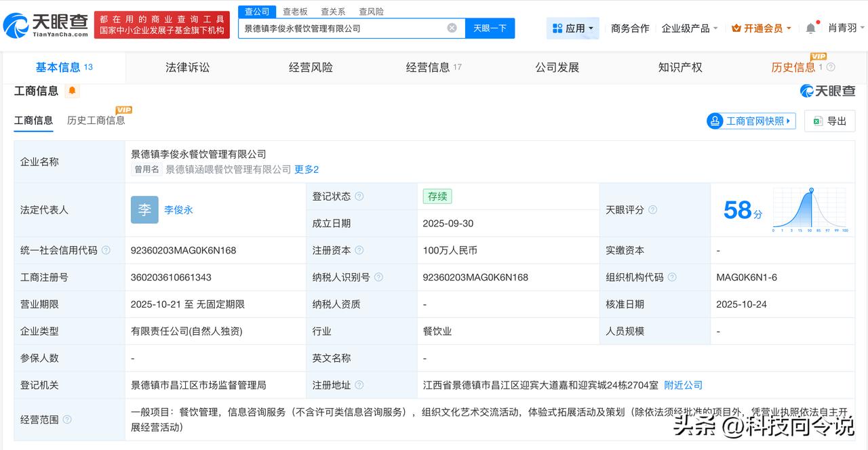Screen dimensions: 868x450
Task: Click the Excel export icon beside 导出
Action: (x=817, y=121)
